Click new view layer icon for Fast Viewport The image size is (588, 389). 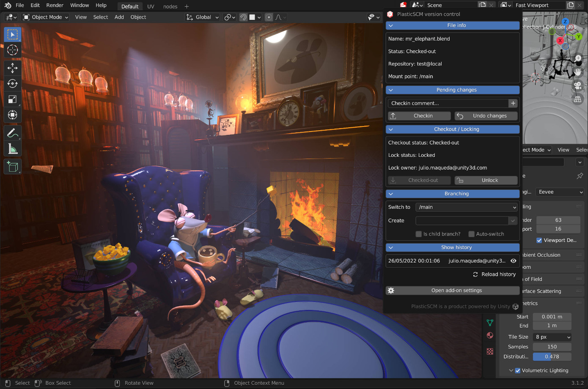click(570, 5)
